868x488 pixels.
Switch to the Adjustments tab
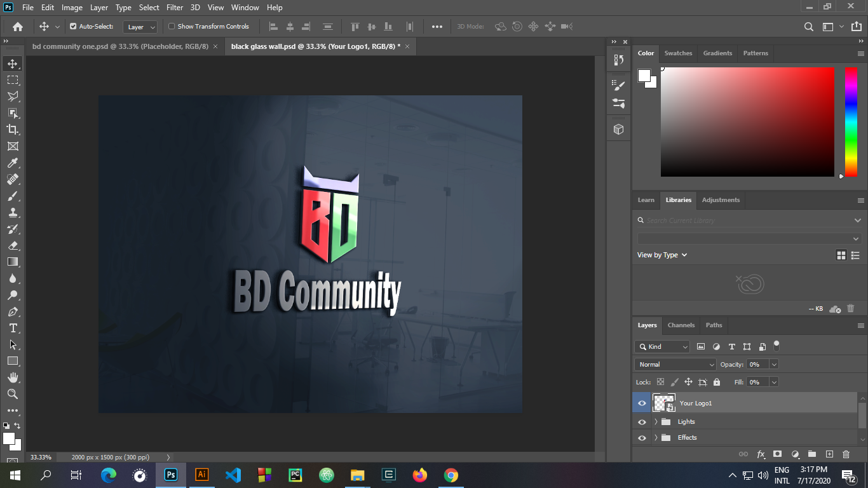pos(721,200)
